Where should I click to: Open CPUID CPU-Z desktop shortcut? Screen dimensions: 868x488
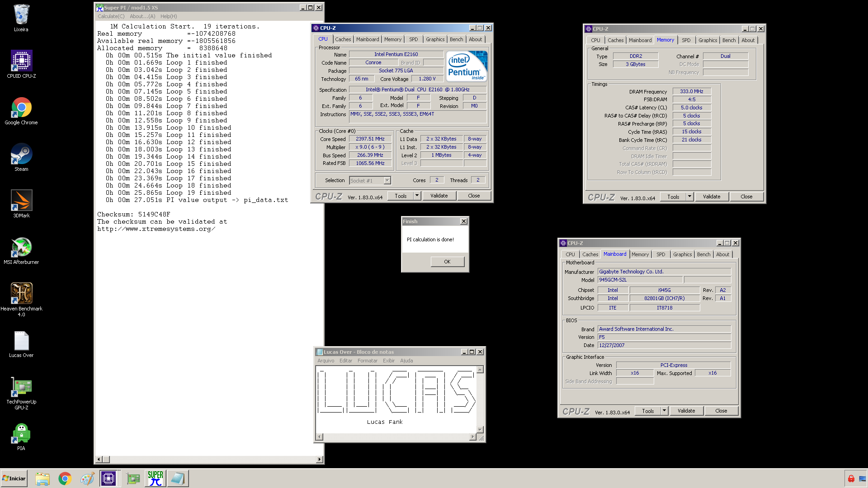coord(21,64)
